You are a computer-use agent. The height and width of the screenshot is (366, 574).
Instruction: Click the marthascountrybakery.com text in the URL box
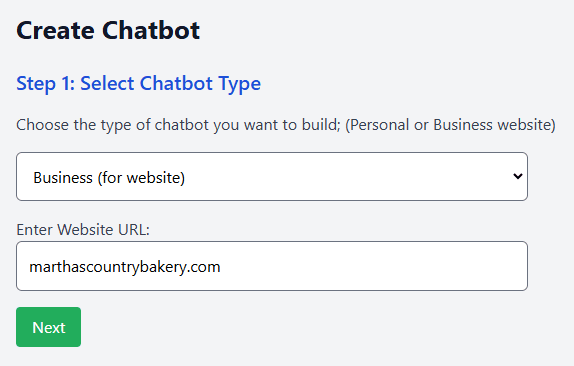coord(125,267)
